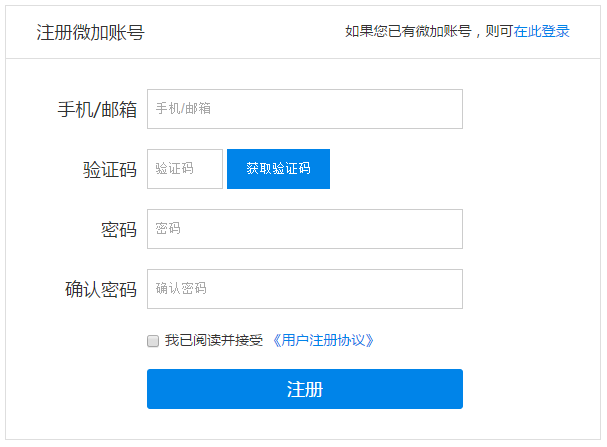The height and width of the screenshot is (447, 607).
Task: Click the 手机/邮箱 input field
Action: [304, 109]
